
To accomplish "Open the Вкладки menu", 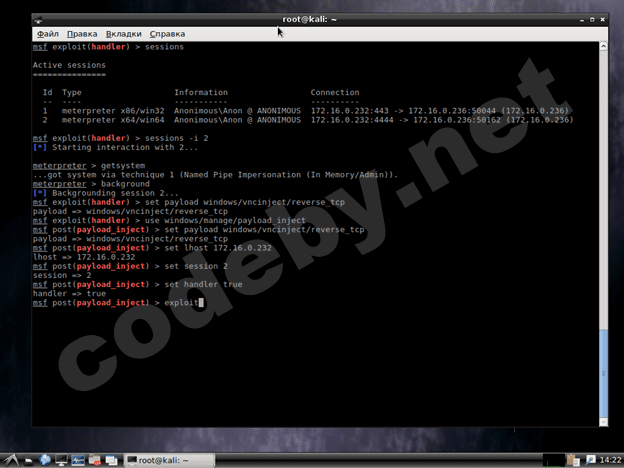I will (123, 34).
